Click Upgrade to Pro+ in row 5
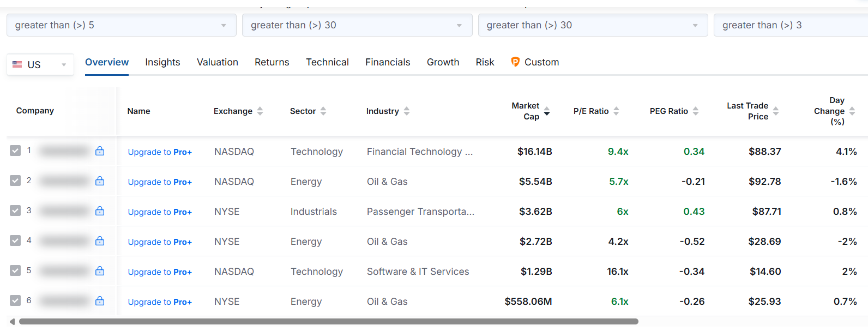This screenshot has width=868, height=331. (x=160, y=272)
